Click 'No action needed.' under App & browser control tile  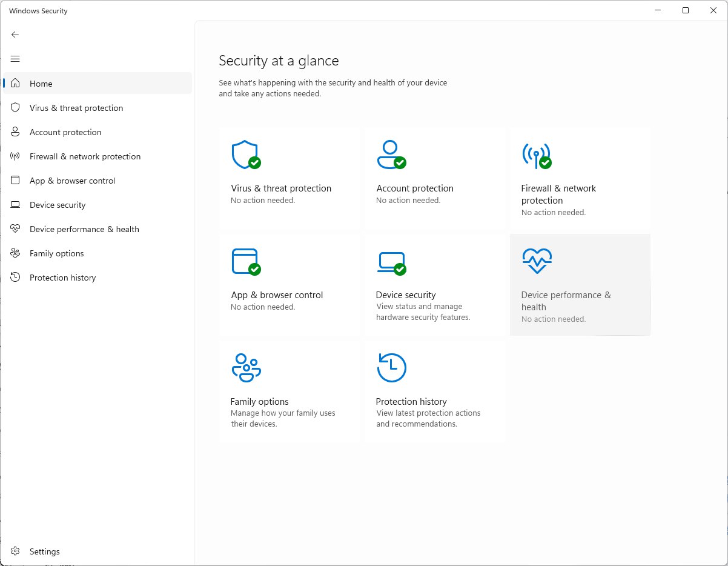coord(263,307)
